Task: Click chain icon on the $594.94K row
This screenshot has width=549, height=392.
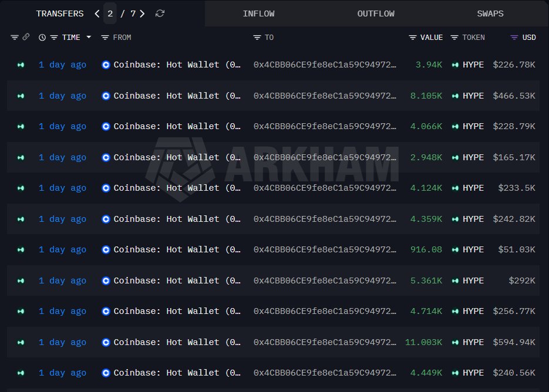Action: pos(21,342)
